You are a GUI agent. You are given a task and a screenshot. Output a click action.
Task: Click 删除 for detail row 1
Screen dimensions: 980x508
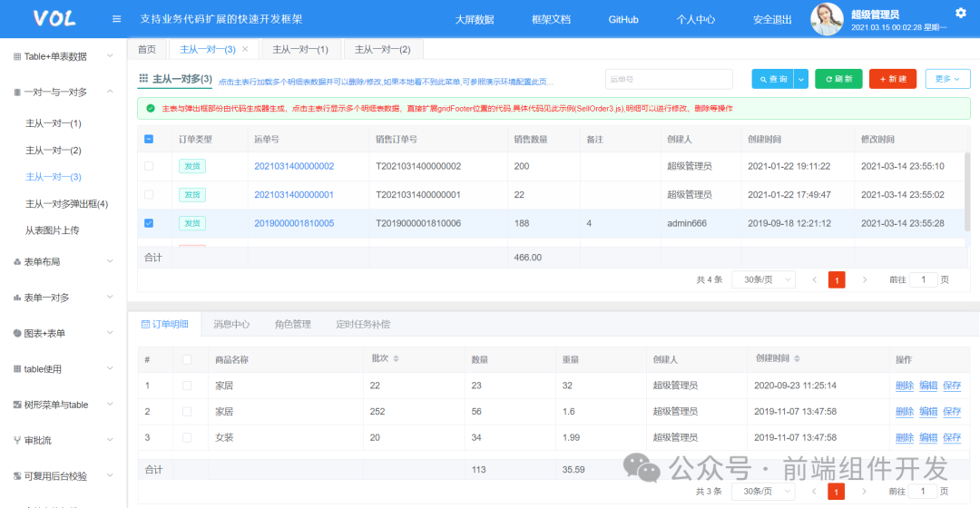click(x=905, y=386)
